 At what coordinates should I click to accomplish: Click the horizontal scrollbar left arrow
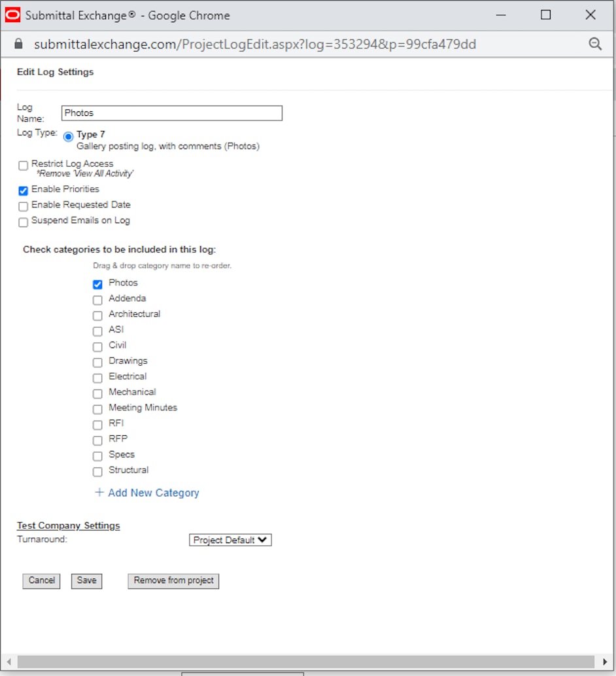(9, 661)
